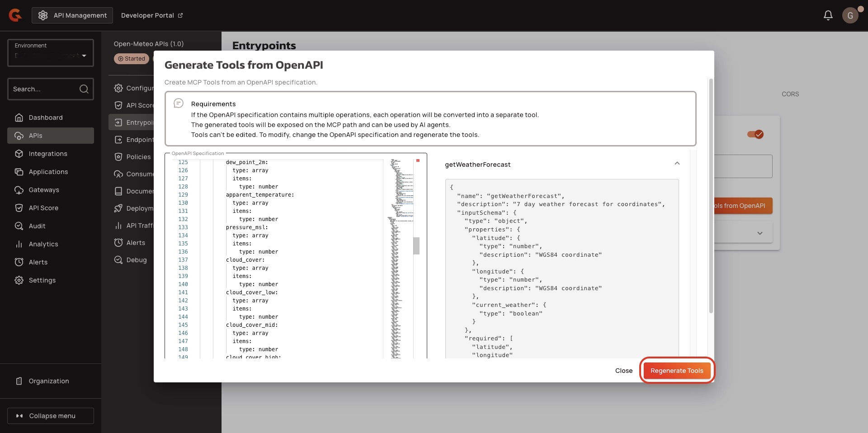Image resolution: width=868 pixels, height=433 pixels.
Task: Click the OpenAPI editor scrollbar thumb
Action: pyautogui.click(x=416, y=246)
